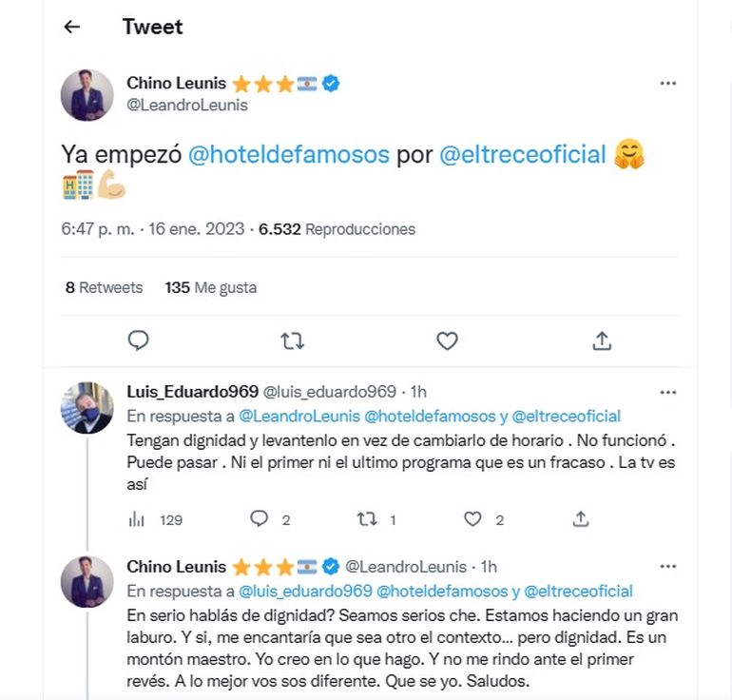Retweet Chino Leunis's main tweet

[293, 340]
